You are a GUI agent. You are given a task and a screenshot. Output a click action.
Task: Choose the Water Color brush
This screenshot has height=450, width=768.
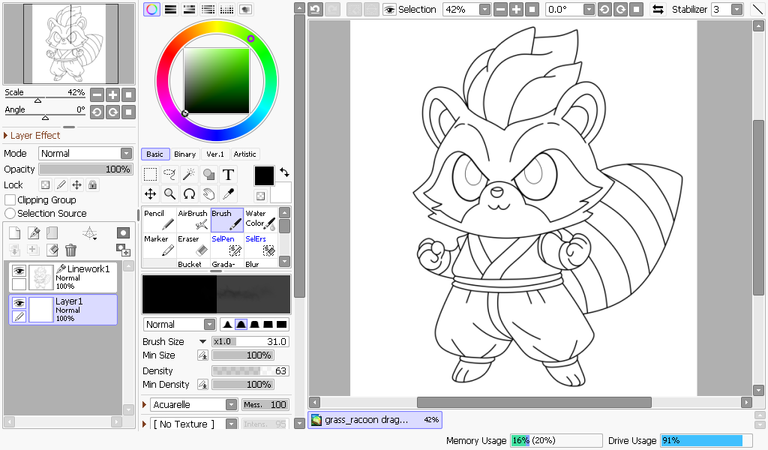[x=261, y=220]
